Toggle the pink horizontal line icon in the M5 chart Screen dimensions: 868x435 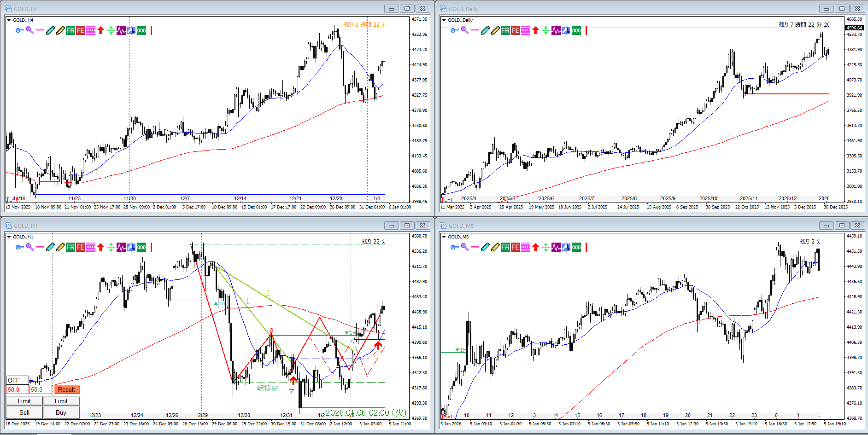475,247
